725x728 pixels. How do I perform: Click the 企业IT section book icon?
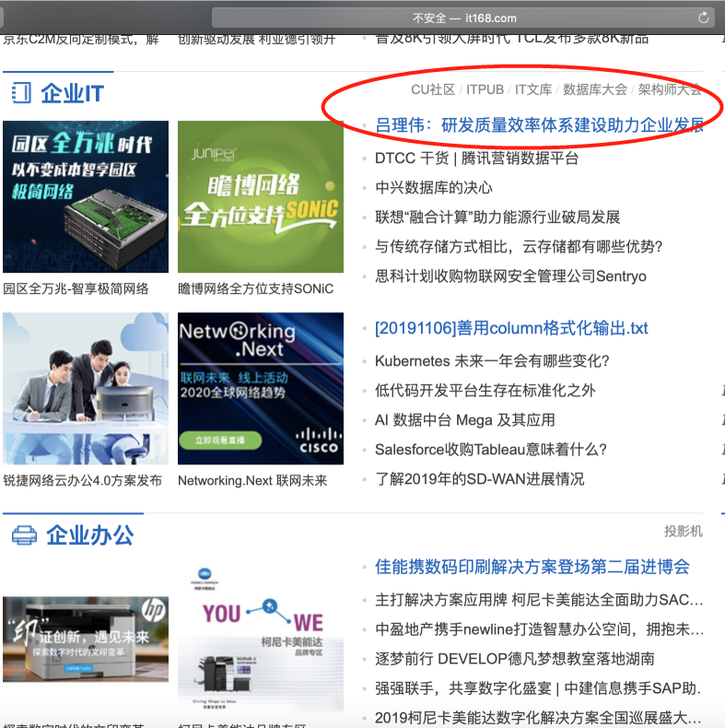(21, 93)
